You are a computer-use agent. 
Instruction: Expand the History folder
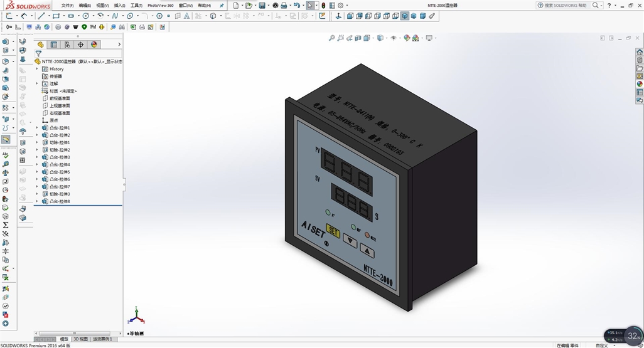pos(37,69)
